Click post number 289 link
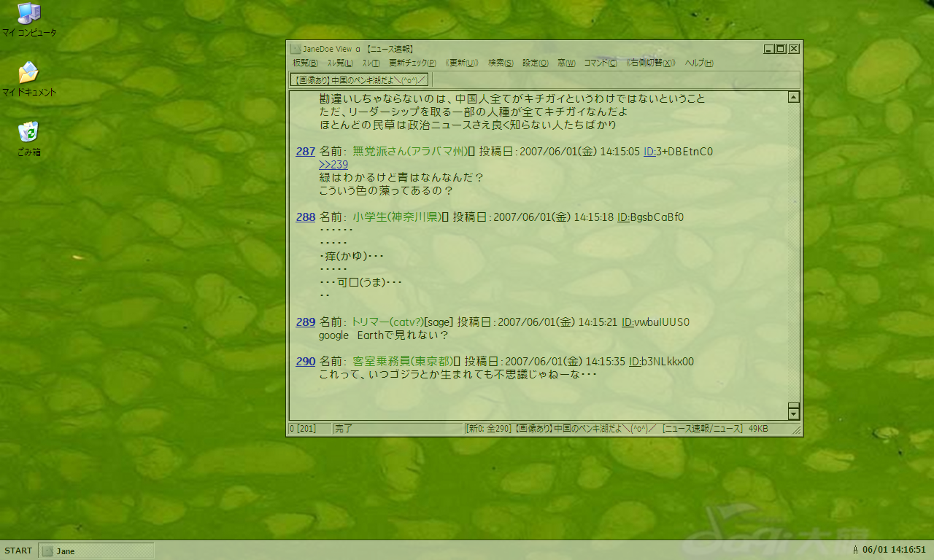The height and width of the screenshot is (560, 934). [x=306, y=322]
